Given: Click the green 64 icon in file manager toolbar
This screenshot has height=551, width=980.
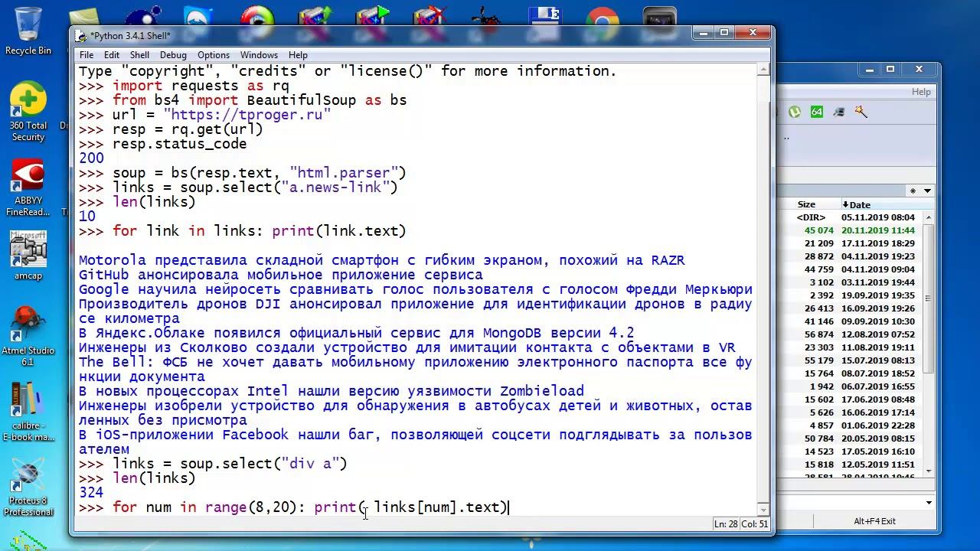Looking at the screenshot, I should point(817,112).
